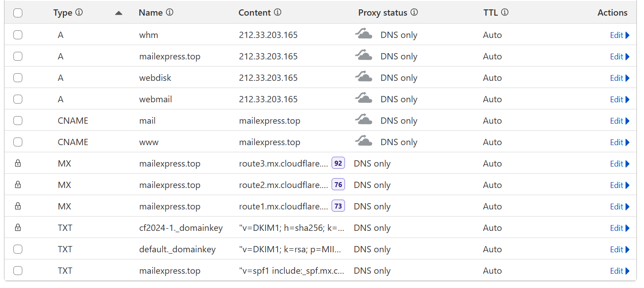644x288 pixels.
Task: Click the grey cloud icon for whm record
Action: [x=364, y=34]
